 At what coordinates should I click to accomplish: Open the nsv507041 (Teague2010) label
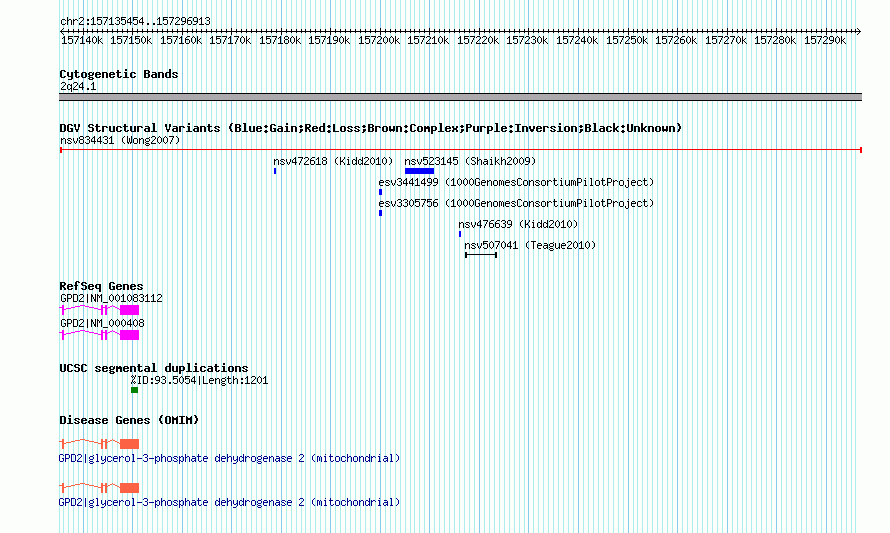coord(530,245)
